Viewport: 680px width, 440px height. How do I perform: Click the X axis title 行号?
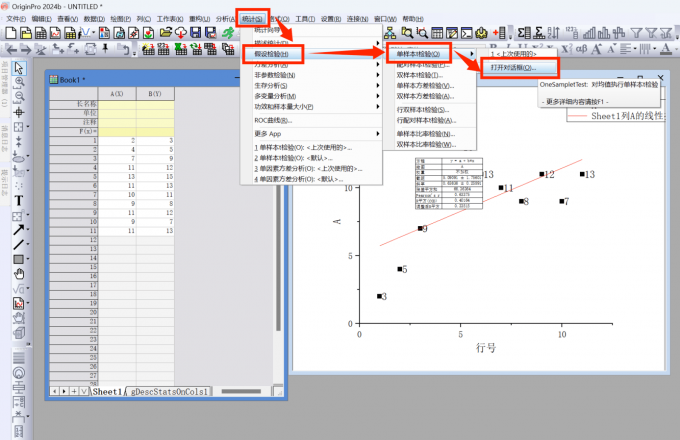tap(486, 348)
